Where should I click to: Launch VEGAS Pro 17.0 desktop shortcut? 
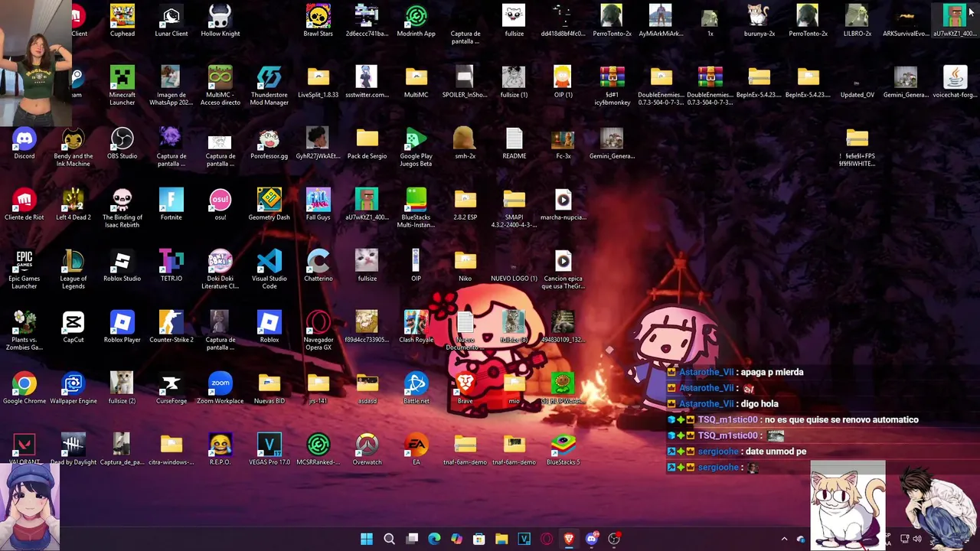269,449
